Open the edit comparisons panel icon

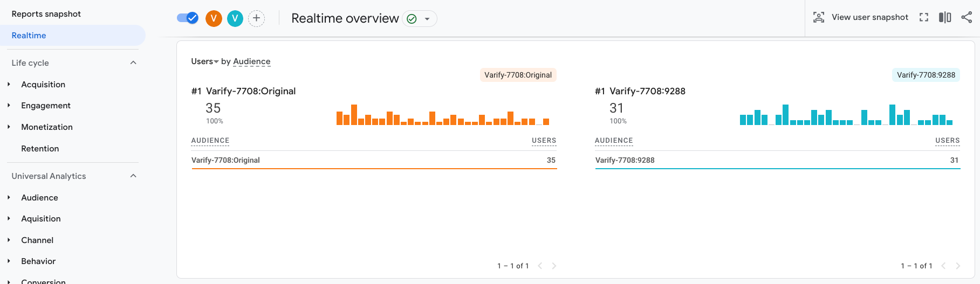945,17
